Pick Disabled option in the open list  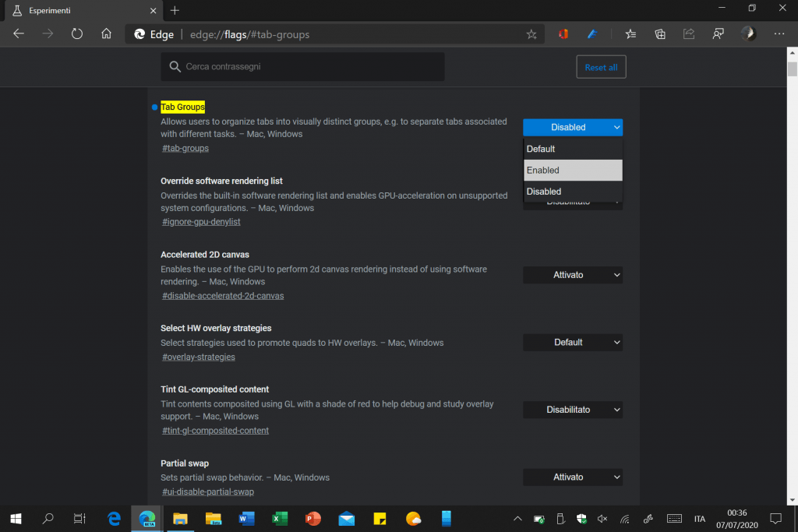point(573,192)
